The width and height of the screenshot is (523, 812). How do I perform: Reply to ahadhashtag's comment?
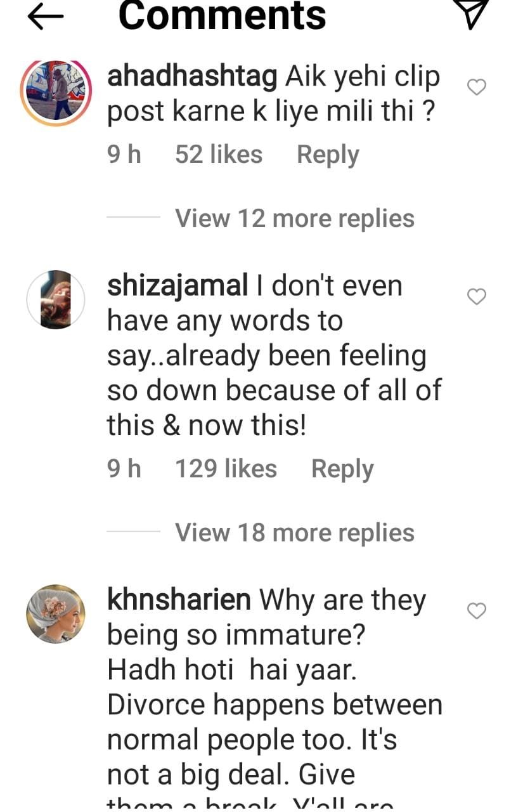(x=328, y=155)
